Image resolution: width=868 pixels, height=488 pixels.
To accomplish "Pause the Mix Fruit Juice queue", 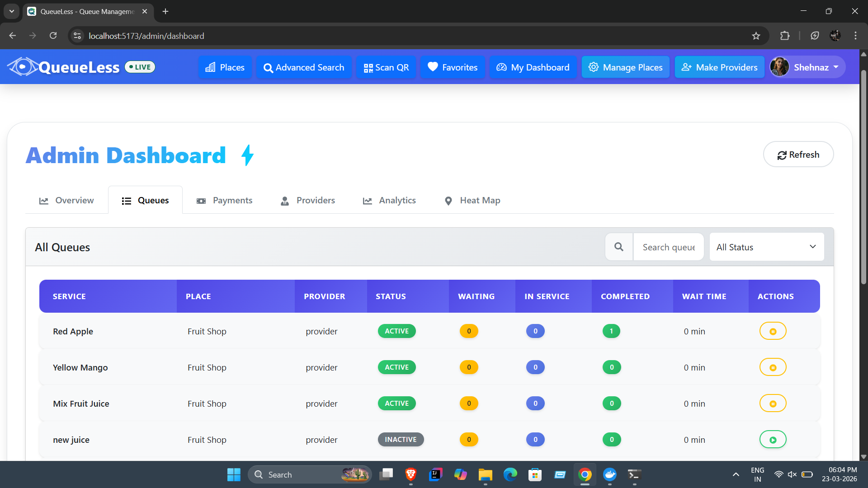I will point(773,404).
